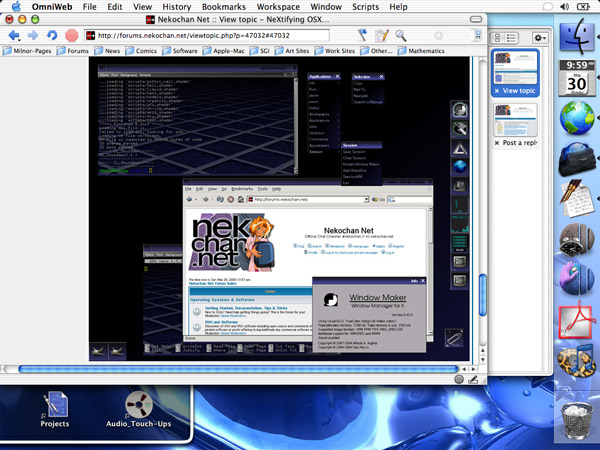600x450 pixels.
Task: Click the scroll-up arrow of the page
Action: (x=483, y=350)
